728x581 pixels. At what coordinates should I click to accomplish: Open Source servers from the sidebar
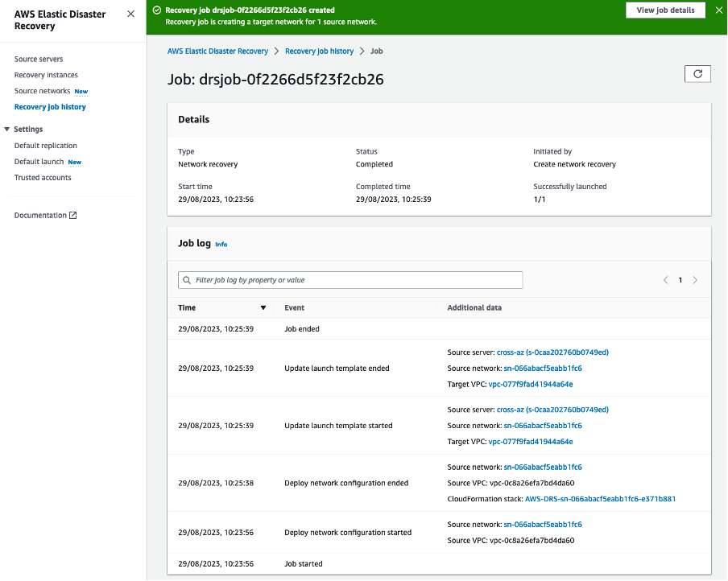click(x=39, y=58)
